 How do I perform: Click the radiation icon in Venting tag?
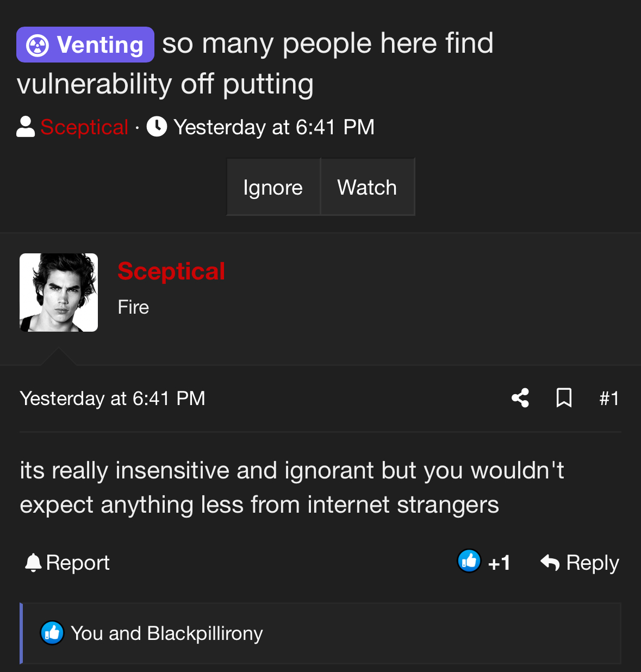tap(38, 45)
